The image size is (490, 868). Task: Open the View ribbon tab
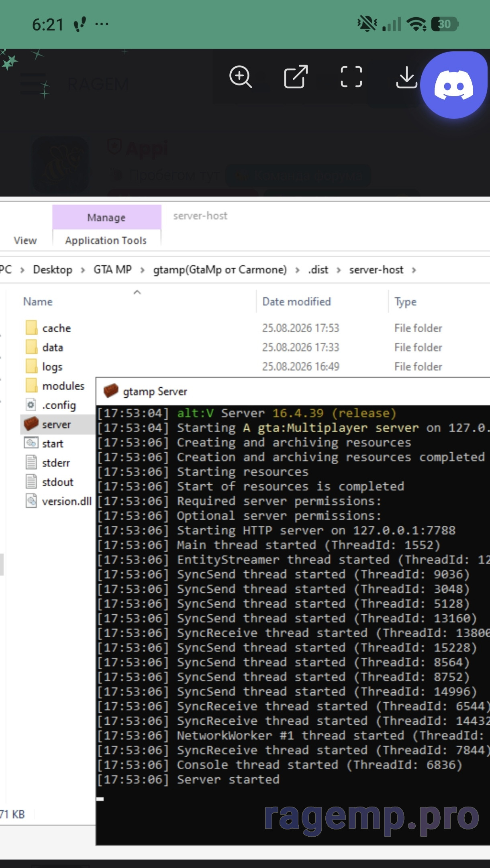pos(25,240)
